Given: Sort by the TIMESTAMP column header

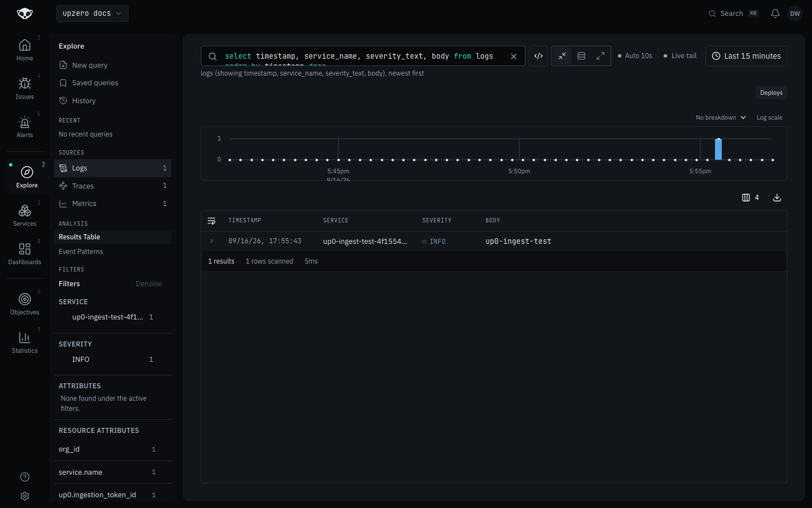Looking at the screenshot, I should (x=245, y=221).
